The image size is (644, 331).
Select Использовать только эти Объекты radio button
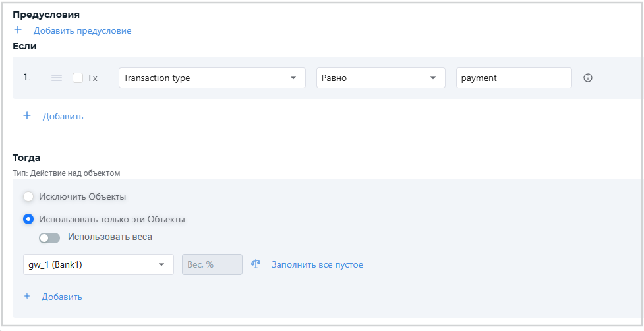click(28, 219)
